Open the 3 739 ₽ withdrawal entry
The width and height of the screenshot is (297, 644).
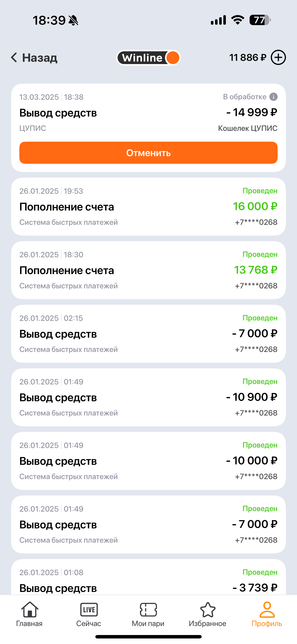pos(148,583)
